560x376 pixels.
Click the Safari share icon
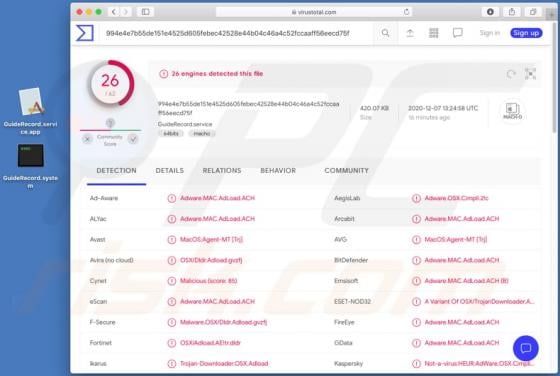(x=512, y=12)
